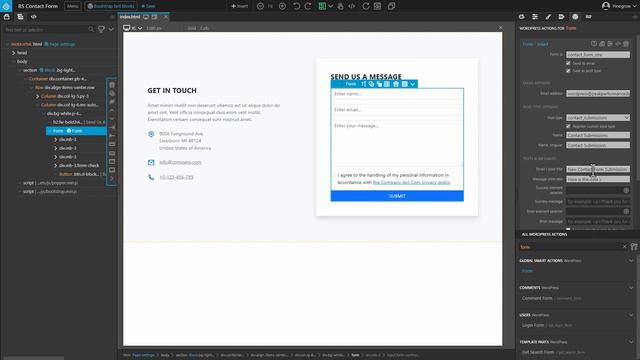This screenshot has width=640, height=360.
Task: Open the Form element toolbar dropdown arrow
Action: coord(413,84)
